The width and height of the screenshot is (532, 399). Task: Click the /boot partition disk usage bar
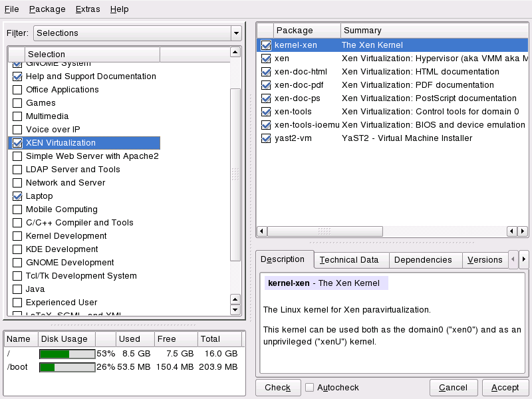tap(67, 367)
